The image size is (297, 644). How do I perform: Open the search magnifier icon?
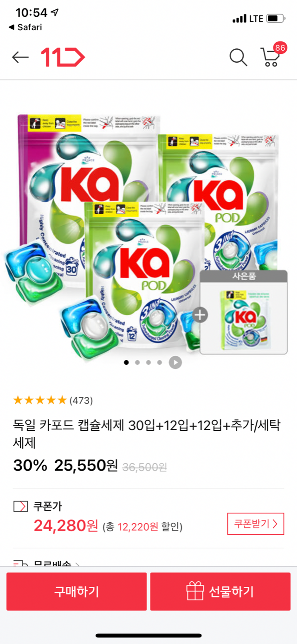[x=238, y=57]
